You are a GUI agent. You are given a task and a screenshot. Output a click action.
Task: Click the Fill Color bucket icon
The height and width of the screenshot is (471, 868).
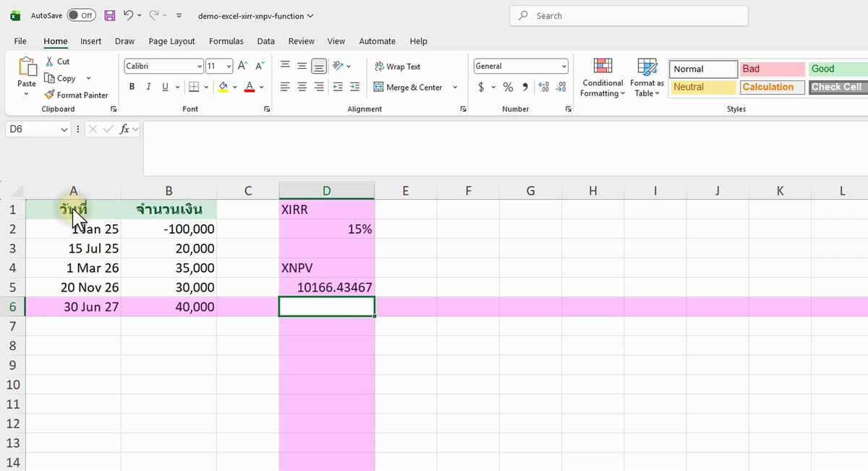coord(223,87)
